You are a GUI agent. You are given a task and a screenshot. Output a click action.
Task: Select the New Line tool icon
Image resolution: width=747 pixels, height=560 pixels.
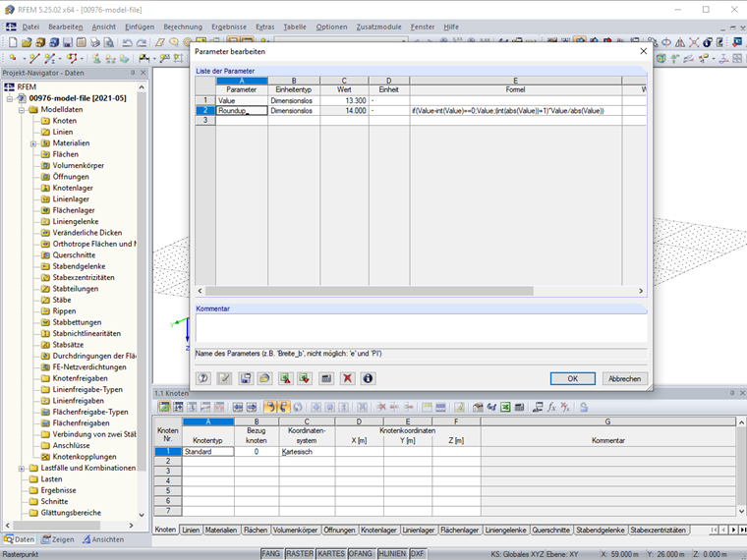[34, 58]
